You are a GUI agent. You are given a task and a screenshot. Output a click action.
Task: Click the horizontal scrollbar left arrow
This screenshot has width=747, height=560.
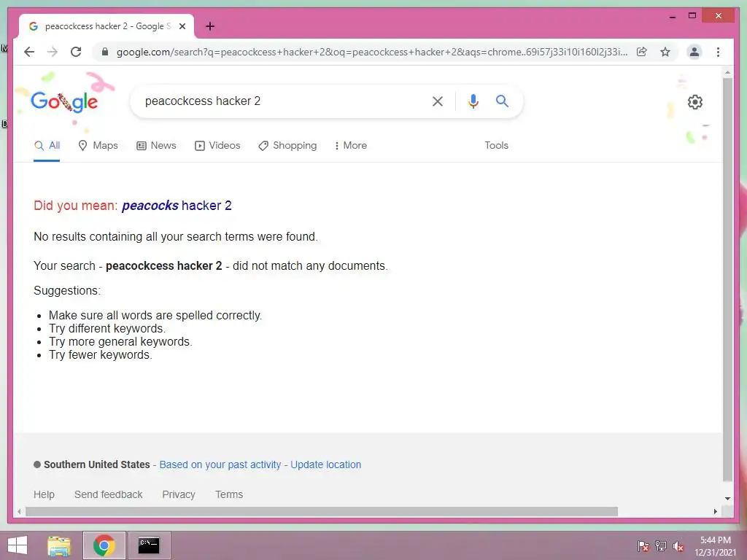(19, 511)
